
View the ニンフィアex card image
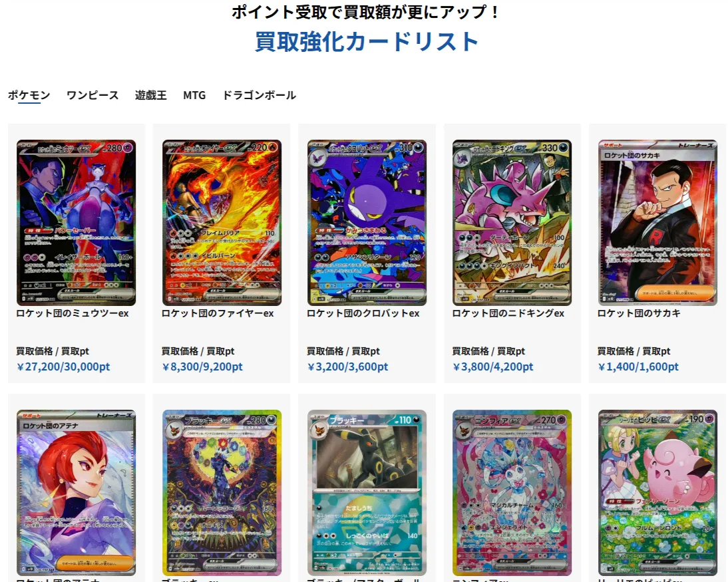(512, 493)
